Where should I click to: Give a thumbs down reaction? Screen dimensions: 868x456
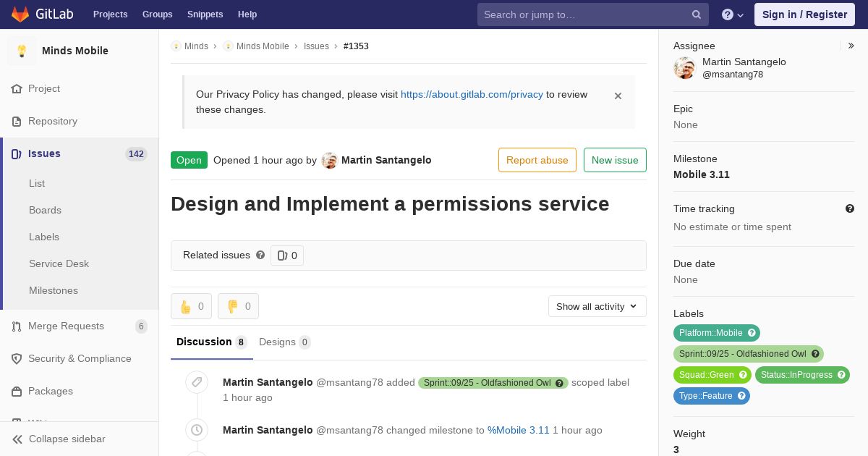[238, 306]
